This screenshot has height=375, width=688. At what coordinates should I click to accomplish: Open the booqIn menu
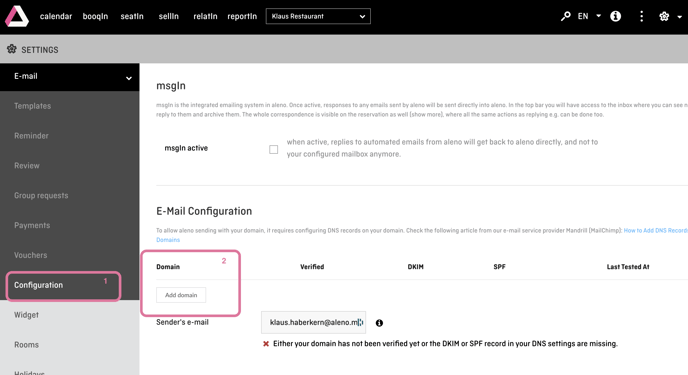click(95, 16)
